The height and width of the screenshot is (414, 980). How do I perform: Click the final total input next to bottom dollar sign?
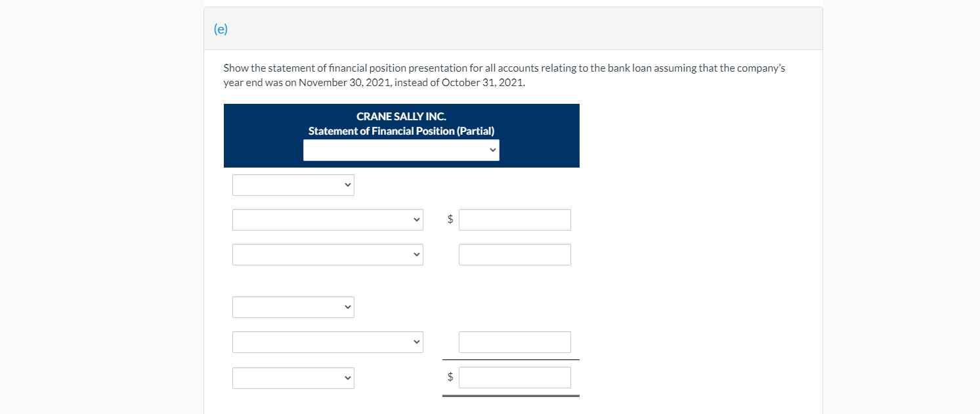515,377
